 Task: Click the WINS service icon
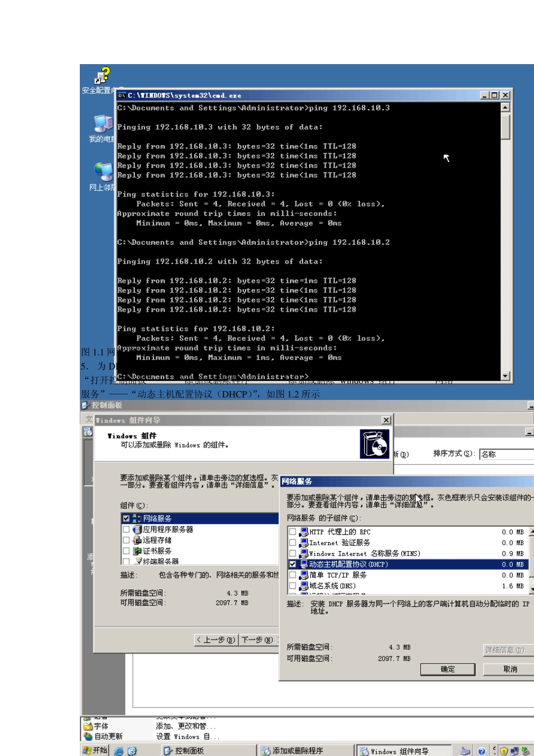pyautogui.click(x=304, y=553)
